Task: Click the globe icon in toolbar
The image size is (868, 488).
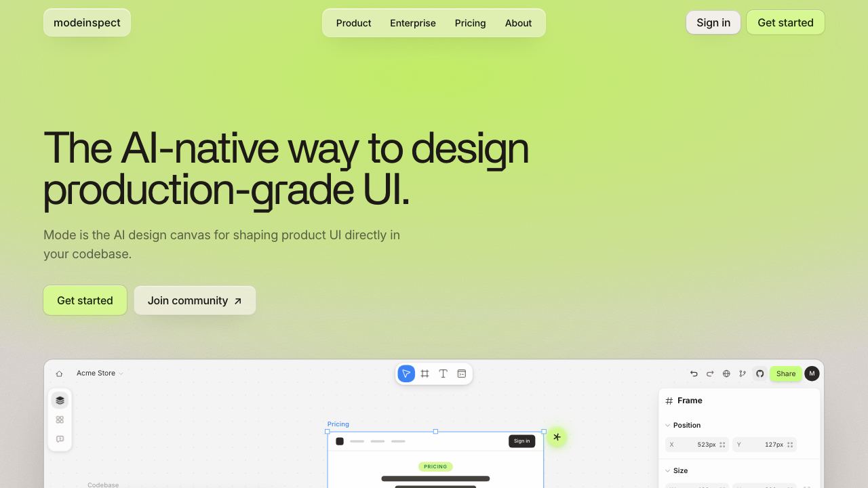Action: pyautogui.click(x=726, y=373)
